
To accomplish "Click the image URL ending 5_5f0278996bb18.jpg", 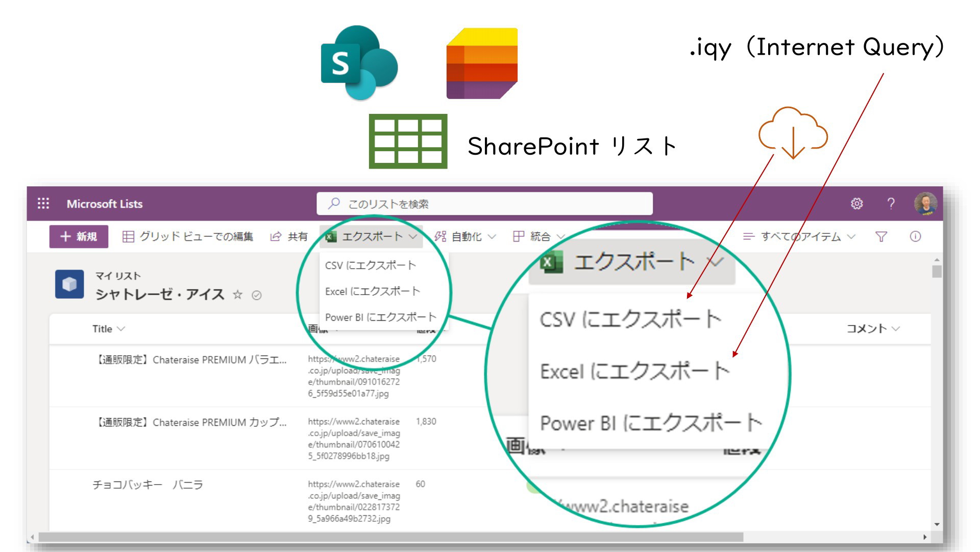I will pyautogui.click(x=354, y=439).
